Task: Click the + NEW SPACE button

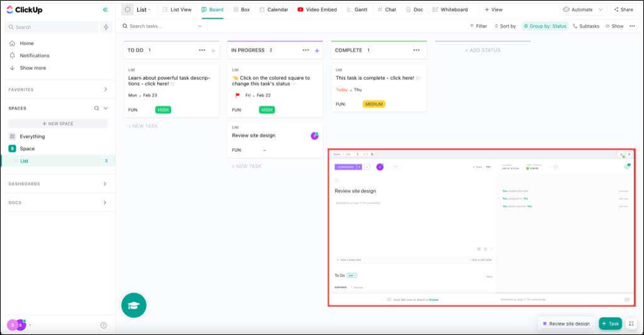Action: click(58, 124)
